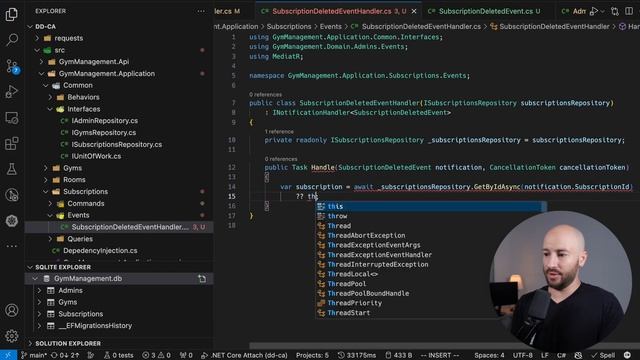Open the Extensions view icon

click(x=11, y=144)
